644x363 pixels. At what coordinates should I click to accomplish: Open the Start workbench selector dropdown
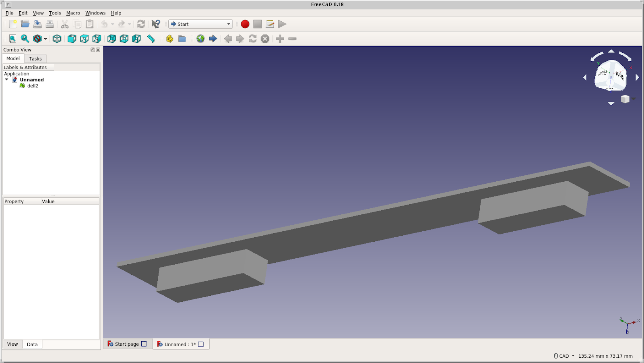tap(200, 24)
